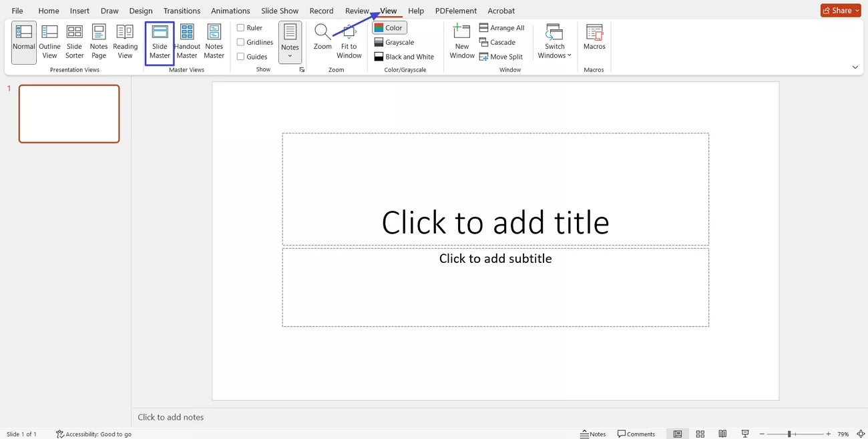Select the Notes Page view
This screenshot has width=868, height=439.
[99, 41]
